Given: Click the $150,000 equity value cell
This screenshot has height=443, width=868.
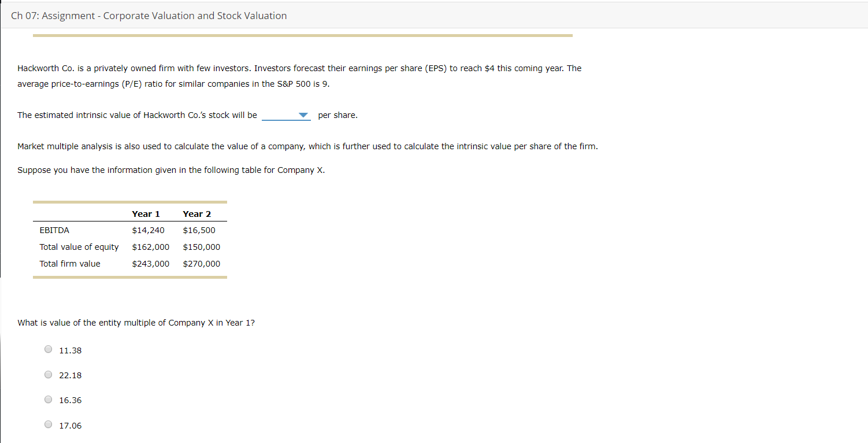Looking at the screenshot, I should point(201,246).
